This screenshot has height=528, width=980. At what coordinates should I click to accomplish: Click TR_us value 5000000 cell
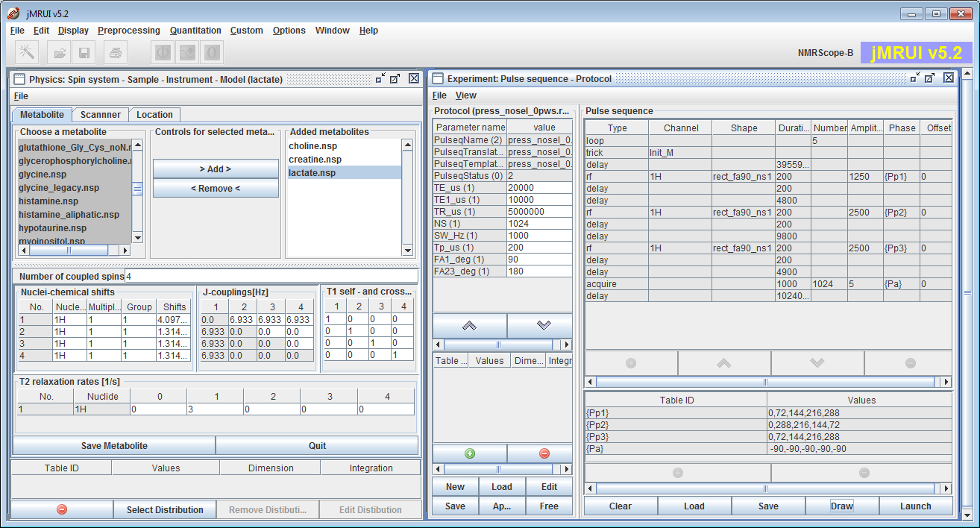539,212
